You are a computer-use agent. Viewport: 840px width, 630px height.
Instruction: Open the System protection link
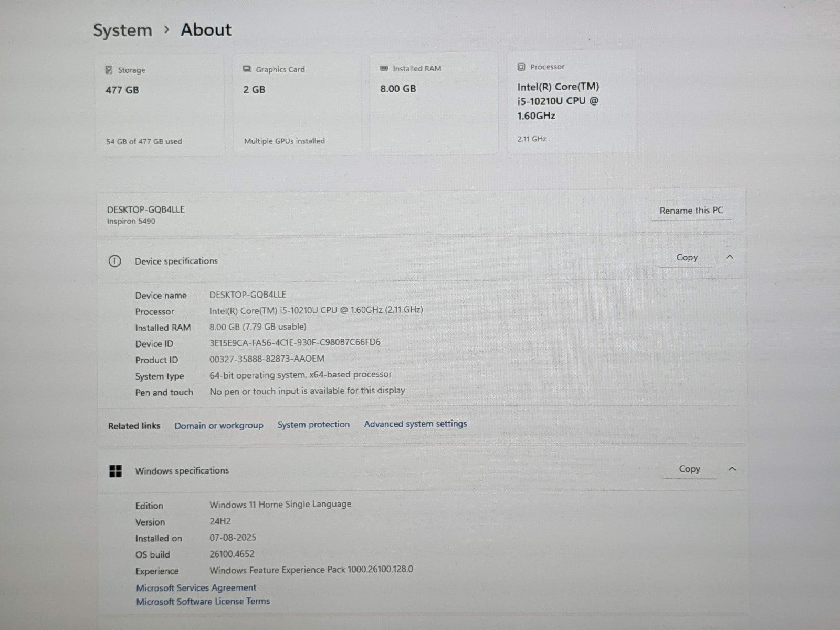coord(313,425)
